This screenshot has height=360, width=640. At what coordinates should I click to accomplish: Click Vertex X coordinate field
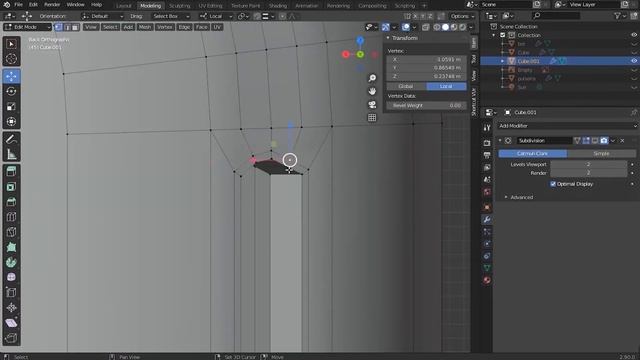click(426, 60)
